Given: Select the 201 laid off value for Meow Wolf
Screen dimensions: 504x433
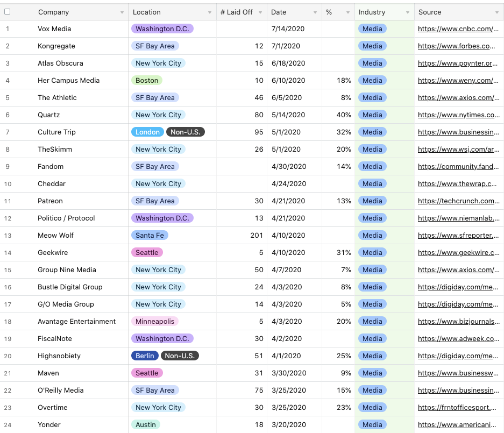Looking at the screenshot, I should tap(257, 236).
